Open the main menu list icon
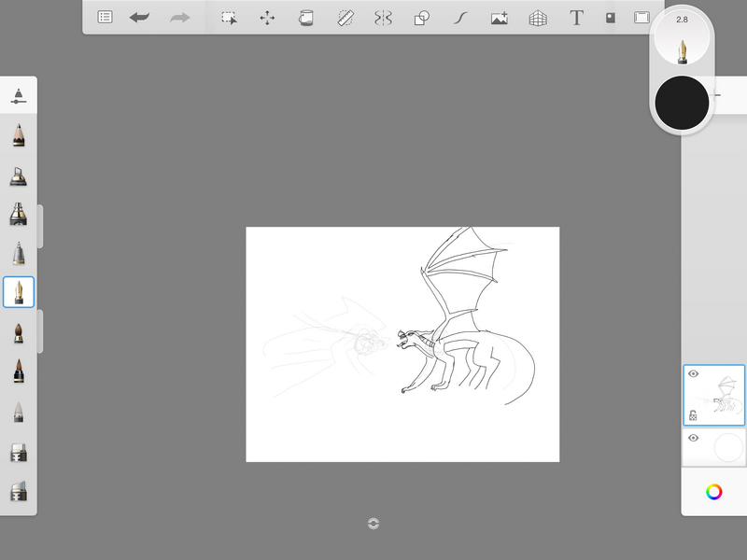Viewport: 747px width, 560px height. (106, 18)
